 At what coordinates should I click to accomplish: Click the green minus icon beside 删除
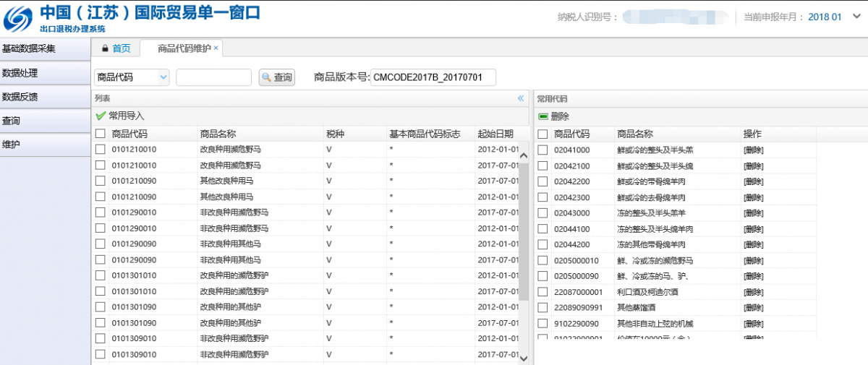(542, 116)
